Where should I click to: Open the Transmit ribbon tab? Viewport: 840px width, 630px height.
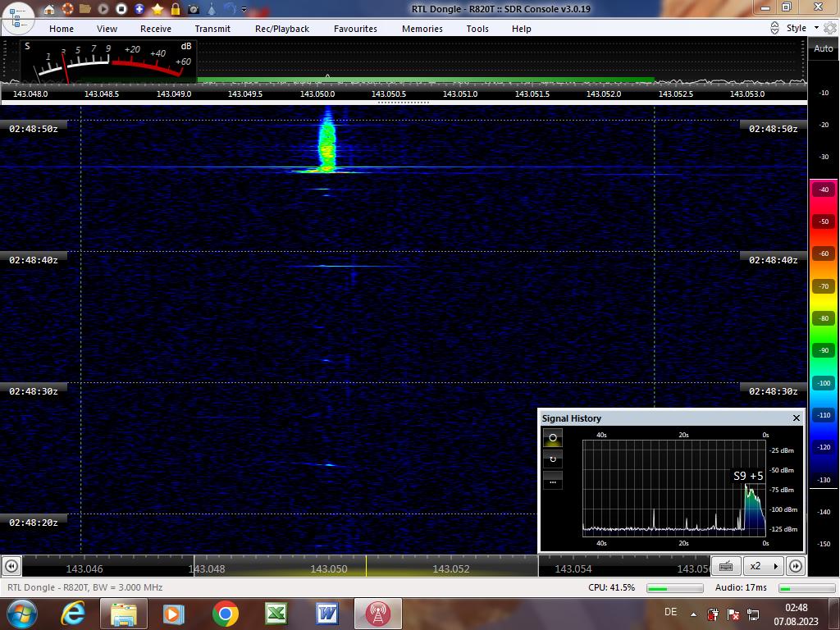click(x=212, y=29)
